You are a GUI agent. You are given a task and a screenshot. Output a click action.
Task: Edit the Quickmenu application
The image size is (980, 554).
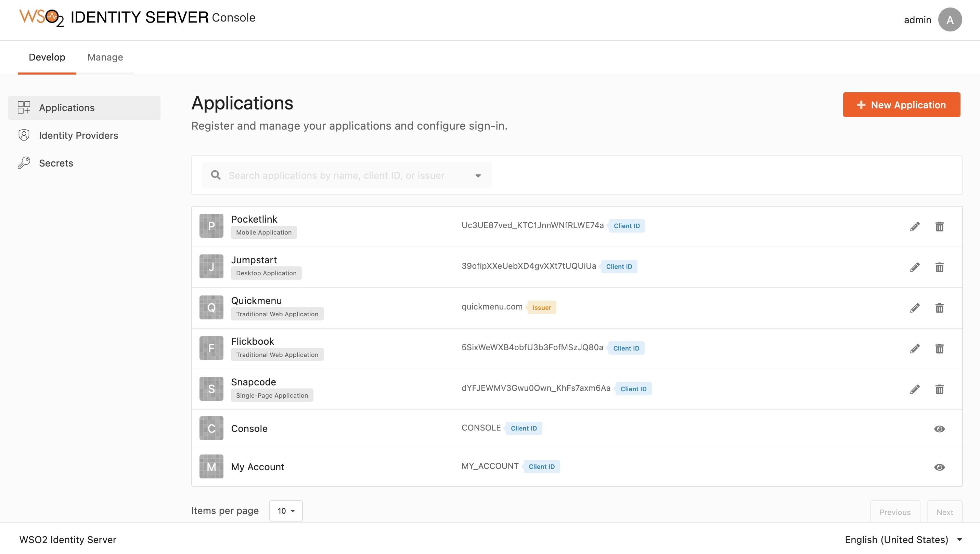click(915, 307)
